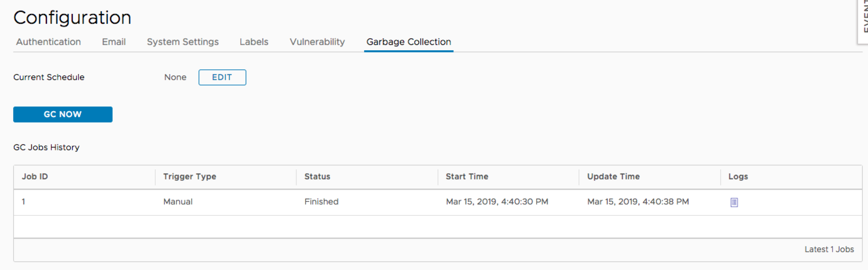Screen dimensions: 868x270
Task: Sort the table by Job ID column
Action: (x=35, y=176)
